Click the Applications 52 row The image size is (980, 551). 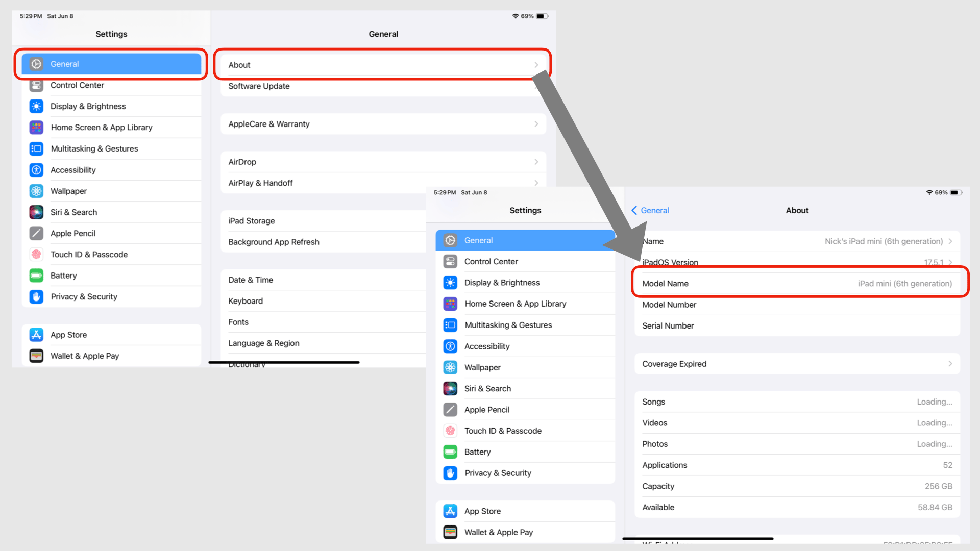tap(797, 465)
